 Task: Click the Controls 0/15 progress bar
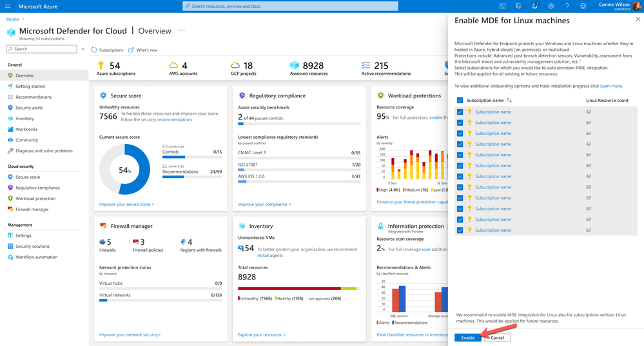(192, 157)
